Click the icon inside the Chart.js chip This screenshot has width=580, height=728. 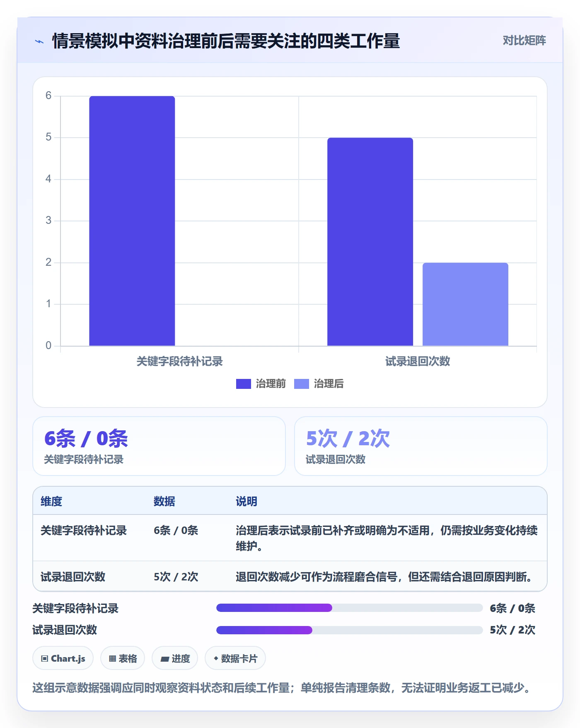coord(45,658)
